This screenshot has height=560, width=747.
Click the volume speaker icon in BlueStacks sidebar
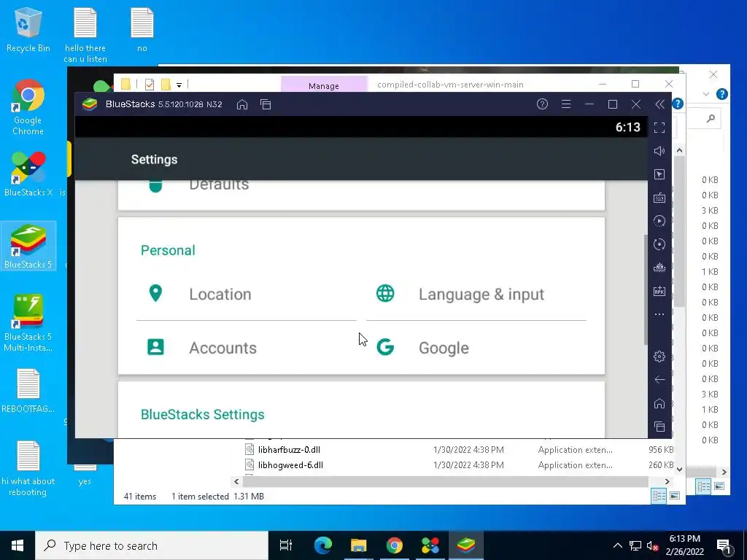coord(659,151)
